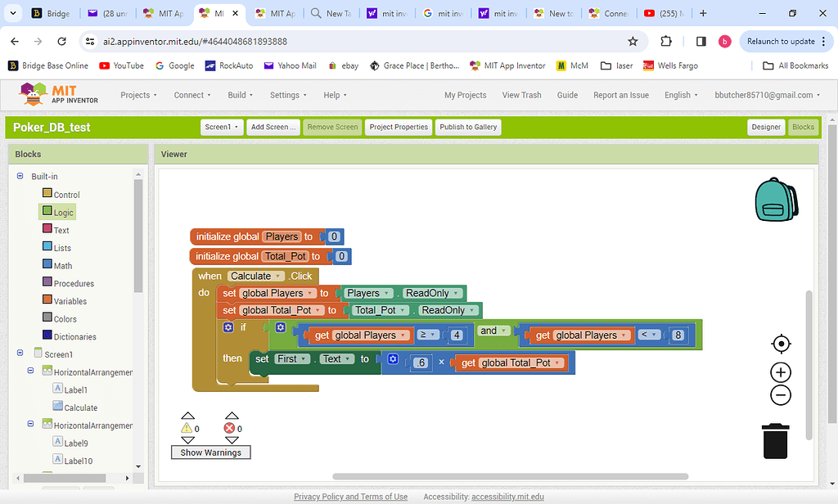The image size is (838, 504).
Task: Click Publish to Gallery button
Action: (468, 127)
